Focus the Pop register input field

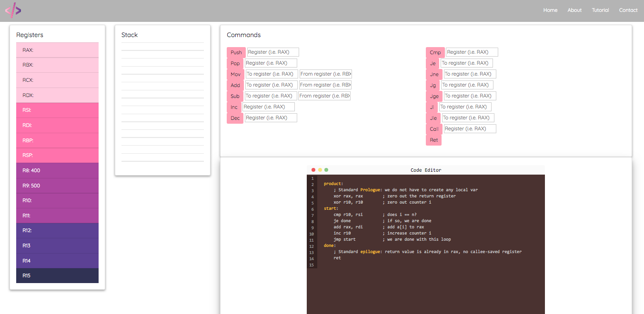click(271, 63)
